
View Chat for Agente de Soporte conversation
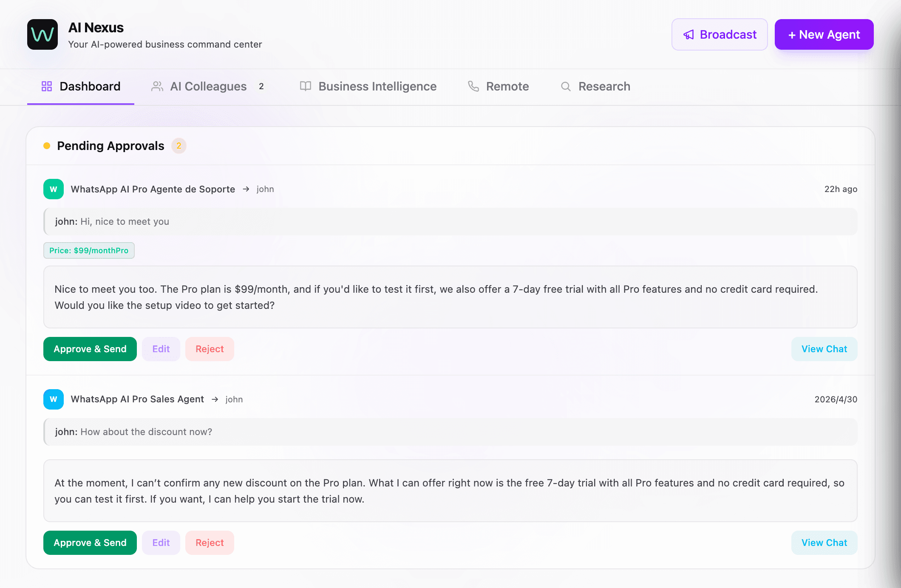coord(824,349)
